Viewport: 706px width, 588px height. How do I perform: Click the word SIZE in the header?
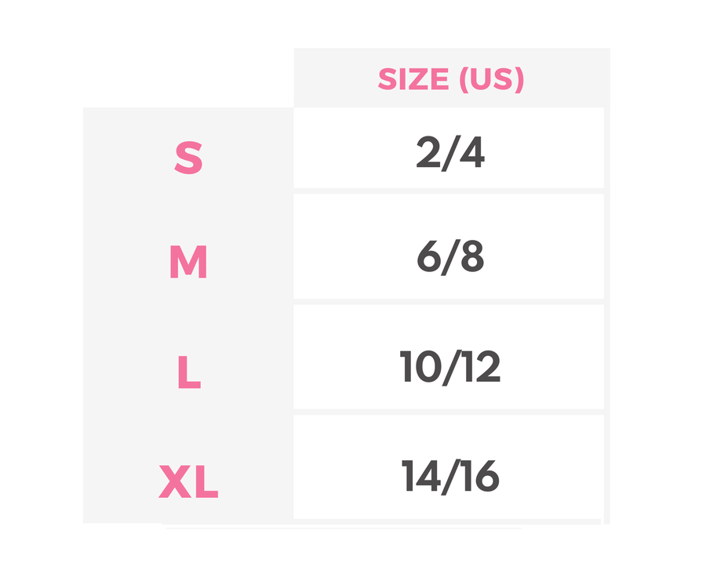413,79
